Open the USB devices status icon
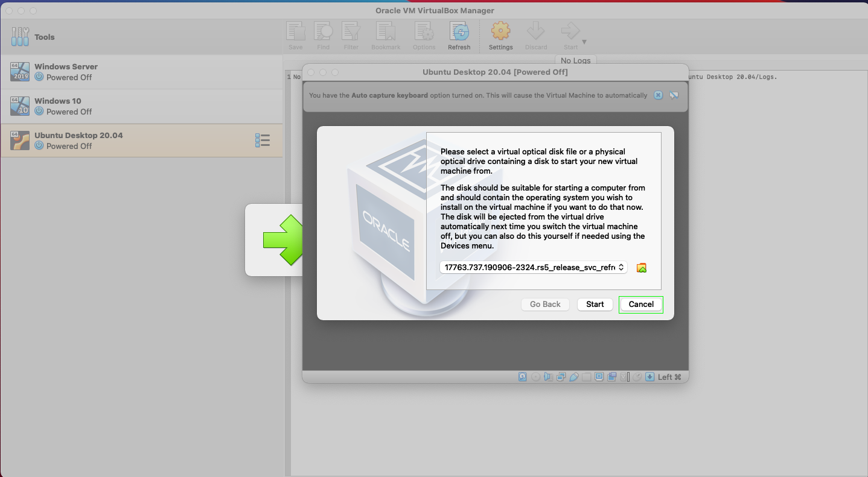This screenshot has width=868, height=477. (x=573, y=376)
